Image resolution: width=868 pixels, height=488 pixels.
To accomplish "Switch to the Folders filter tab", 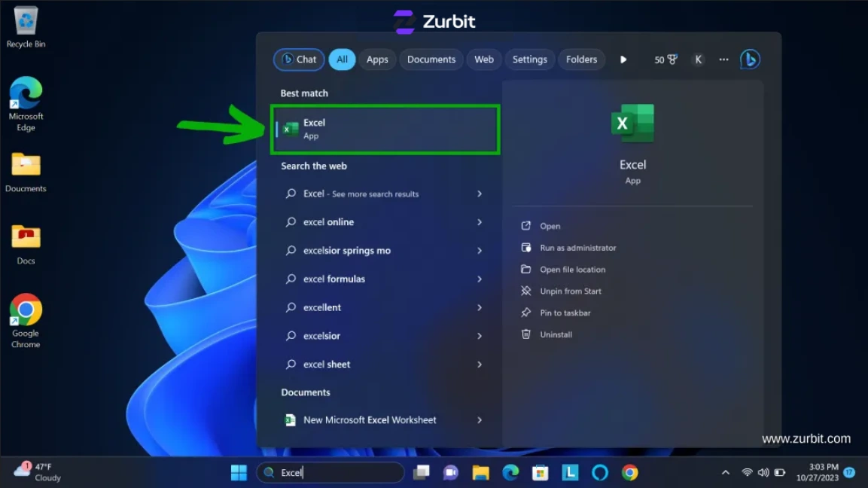I will [581, 59].
